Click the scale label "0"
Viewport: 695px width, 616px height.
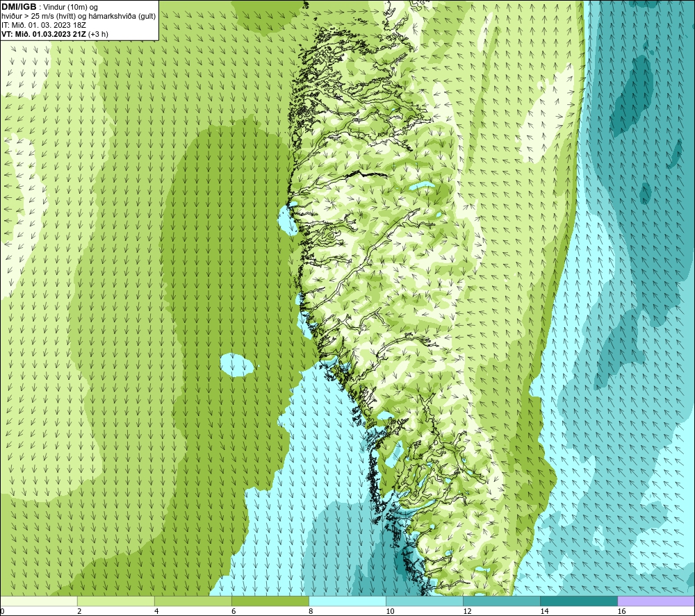pos(3,611)
